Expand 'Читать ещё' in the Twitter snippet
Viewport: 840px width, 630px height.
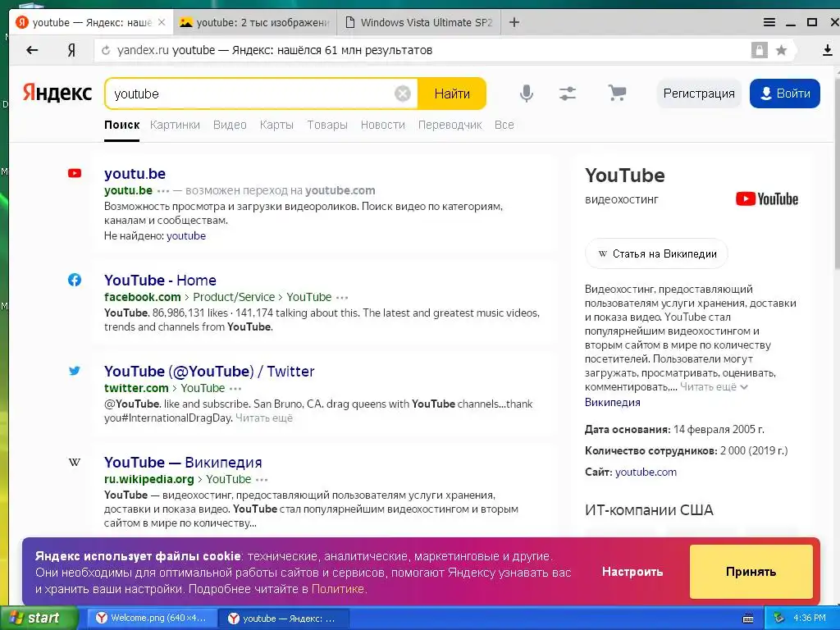click(x=264, y=418)
